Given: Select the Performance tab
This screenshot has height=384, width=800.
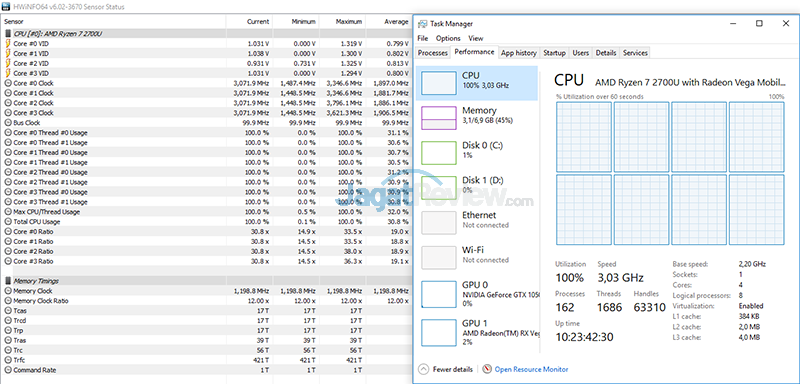Looking at the screenshot, I should click(474, 52).
